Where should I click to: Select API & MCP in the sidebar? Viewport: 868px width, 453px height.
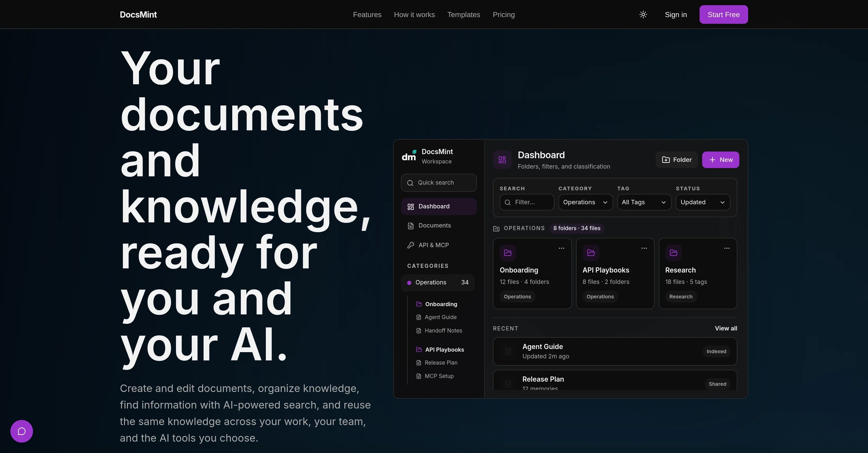tap(439, 245)
